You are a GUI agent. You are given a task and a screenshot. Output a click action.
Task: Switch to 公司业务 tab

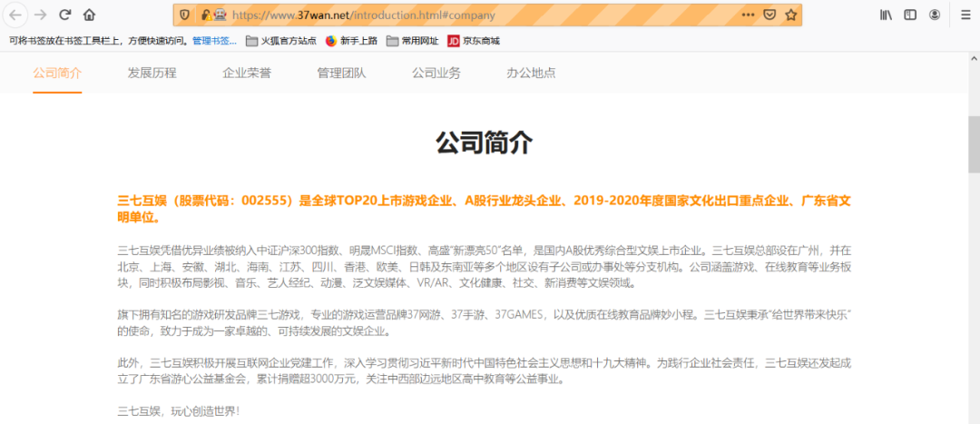point(436,74)
